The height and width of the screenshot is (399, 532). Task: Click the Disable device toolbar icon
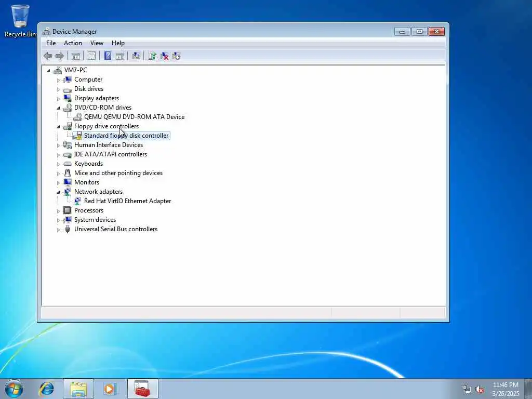[x=176, y=56]
